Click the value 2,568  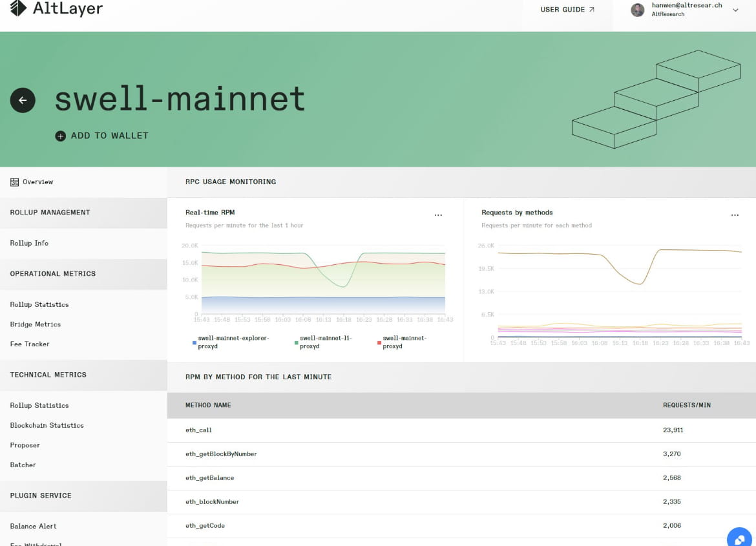(x=671, y=478)
